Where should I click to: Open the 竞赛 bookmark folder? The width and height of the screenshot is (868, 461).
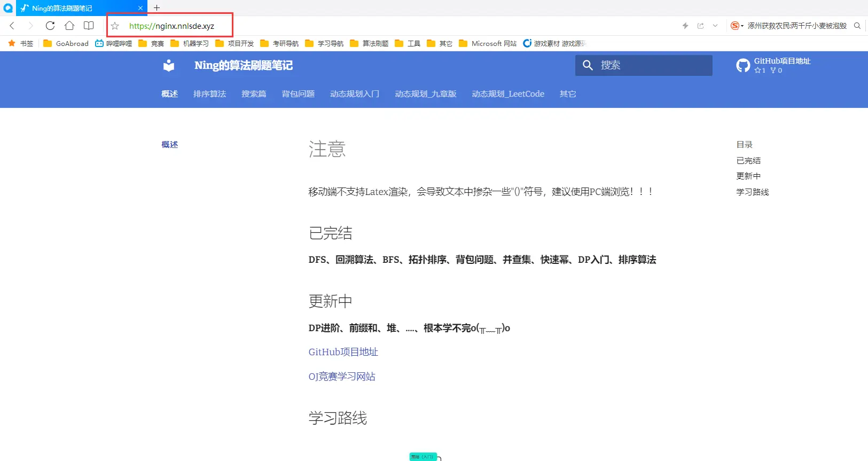[x=151, y=43]
